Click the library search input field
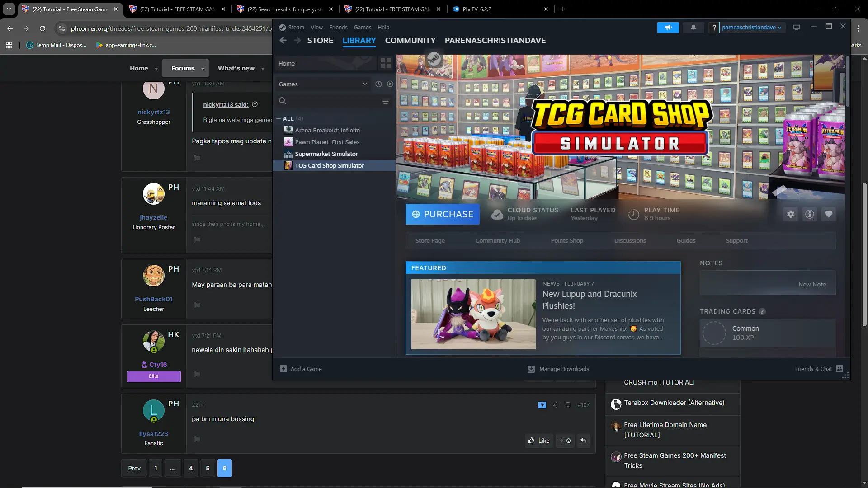 (333, 101)
